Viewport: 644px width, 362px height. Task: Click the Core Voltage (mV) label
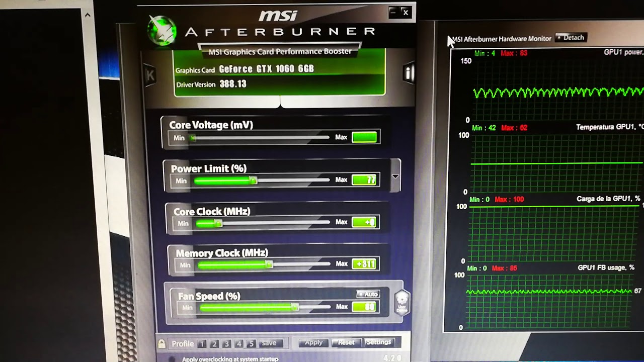tap(211, 125)
